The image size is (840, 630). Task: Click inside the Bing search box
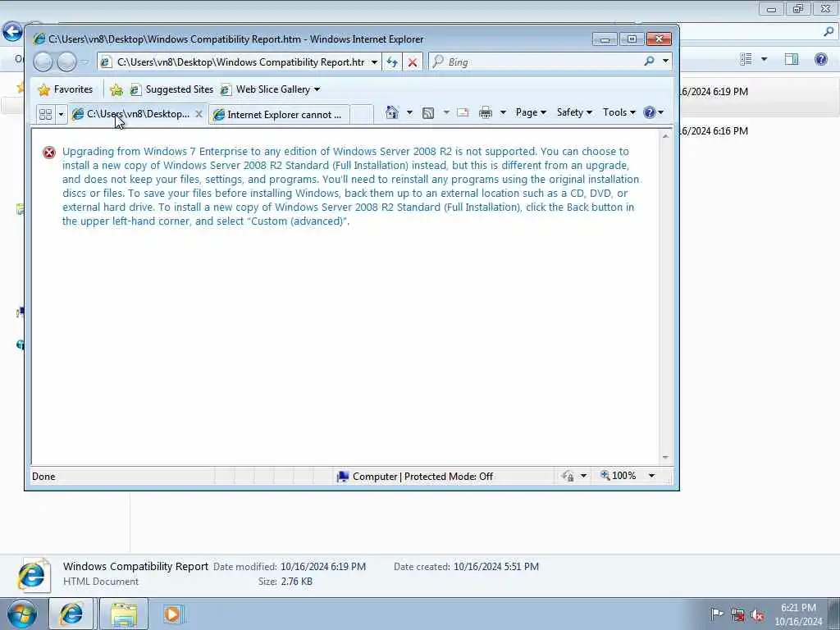536,62
